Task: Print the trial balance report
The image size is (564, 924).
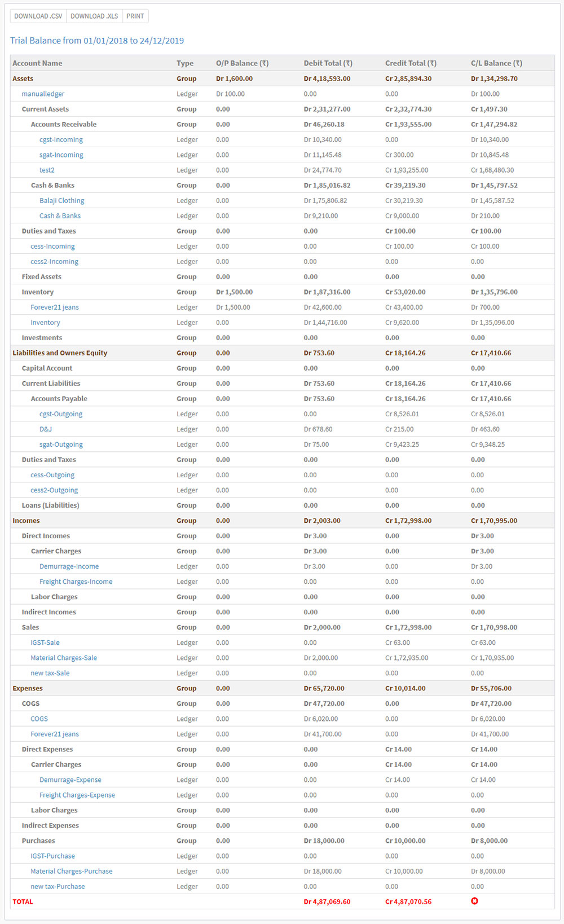Action: 135,16
